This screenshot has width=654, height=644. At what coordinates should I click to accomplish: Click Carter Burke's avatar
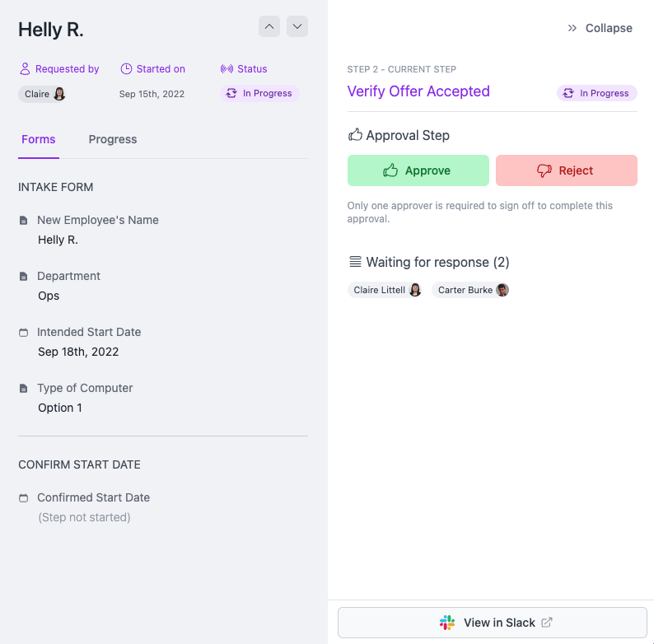tap(502, 290)
